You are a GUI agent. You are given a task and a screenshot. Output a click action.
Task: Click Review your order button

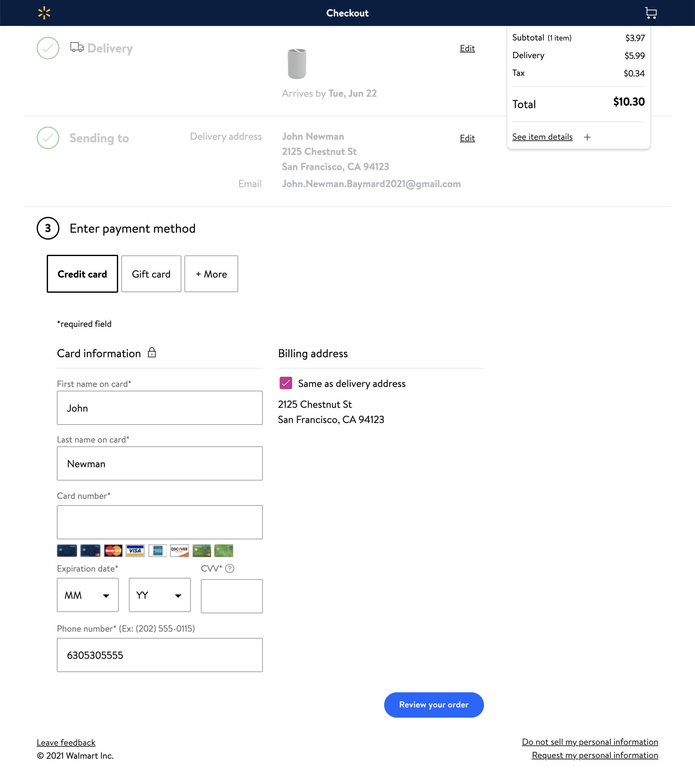[x=433, y=705]
